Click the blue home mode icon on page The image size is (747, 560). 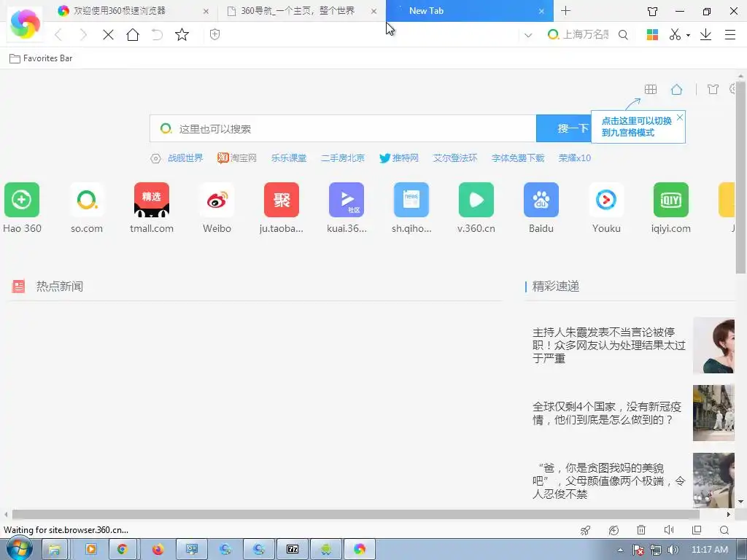676,89
